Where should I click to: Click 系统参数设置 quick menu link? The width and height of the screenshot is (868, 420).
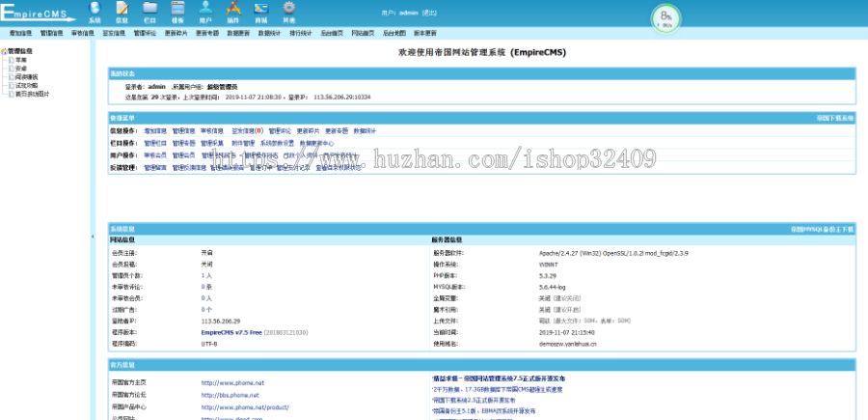(277, 143)
